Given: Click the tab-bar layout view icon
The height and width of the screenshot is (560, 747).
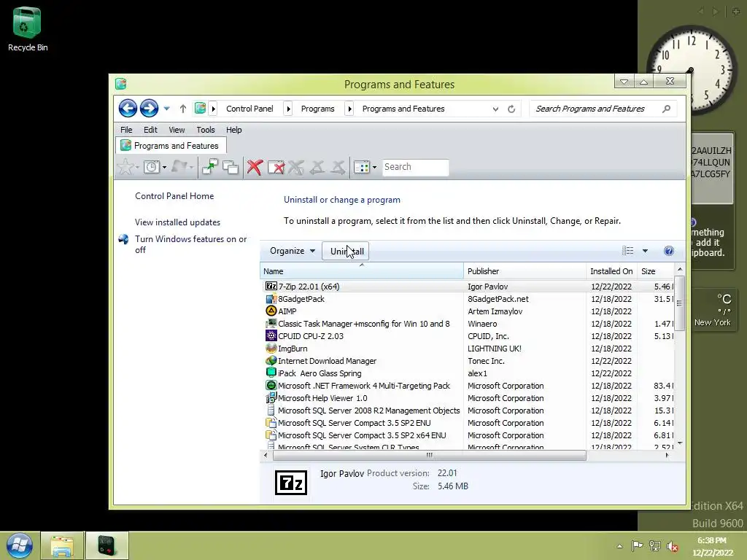Looking at the screenshot, I should coord(362,167).
